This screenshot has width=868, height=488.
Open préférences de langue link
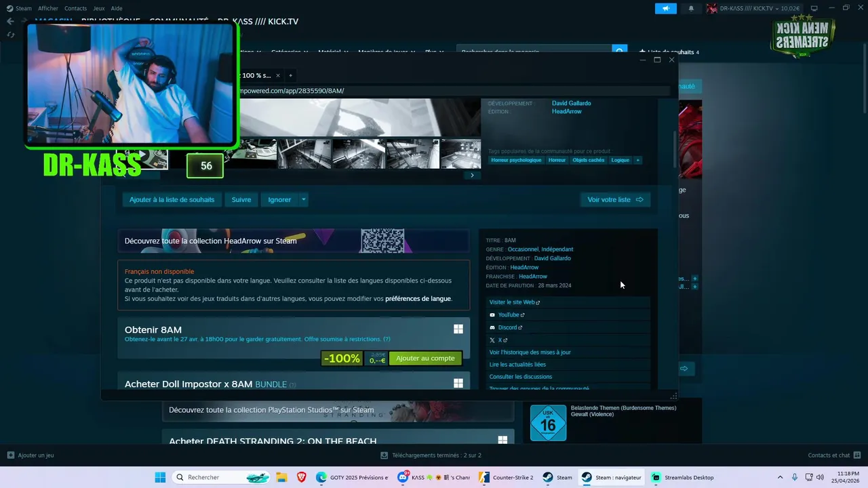tap(418, 298)
